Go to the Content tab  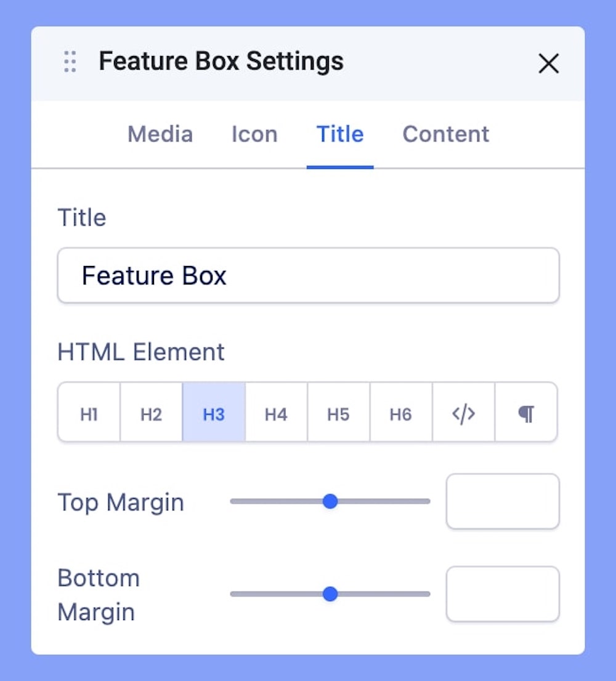pos(446,134)
